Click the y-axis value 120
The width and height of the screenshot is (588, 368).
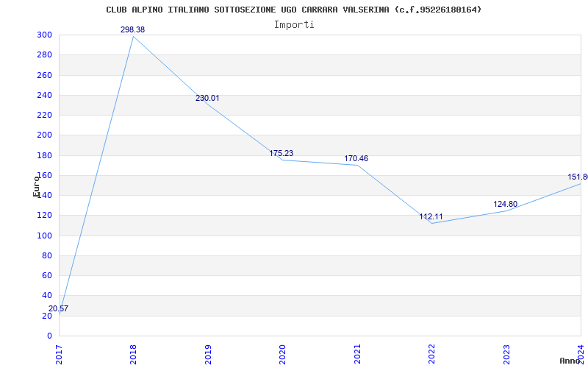tap(44, 216)
